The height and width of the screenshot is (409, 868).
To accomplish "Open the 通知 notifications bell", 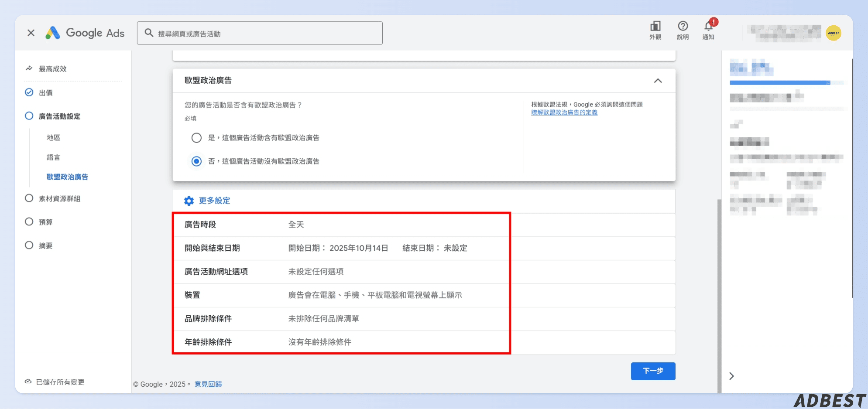I will pyautogui.click(x=708, y=31).
